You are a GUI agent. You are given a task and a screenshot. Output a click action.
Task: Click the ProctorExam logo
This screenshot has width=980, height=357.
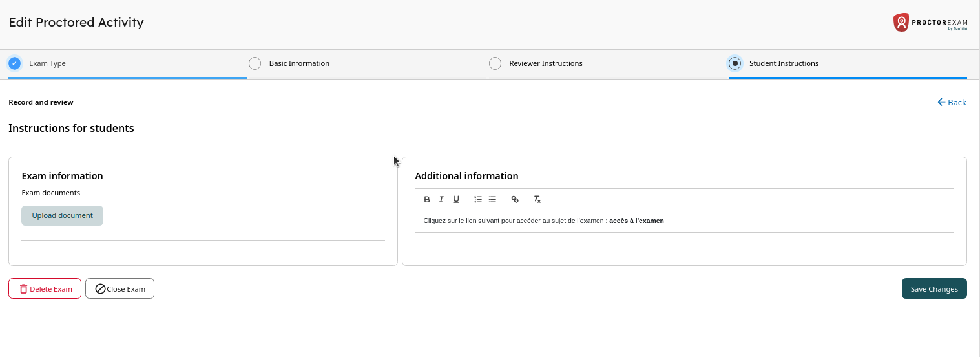coord(930,23)
